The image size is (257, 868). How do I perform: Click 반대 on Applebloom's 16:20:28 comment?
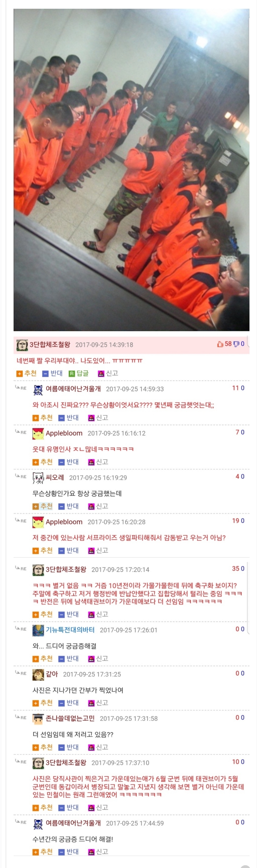(68, 550)
